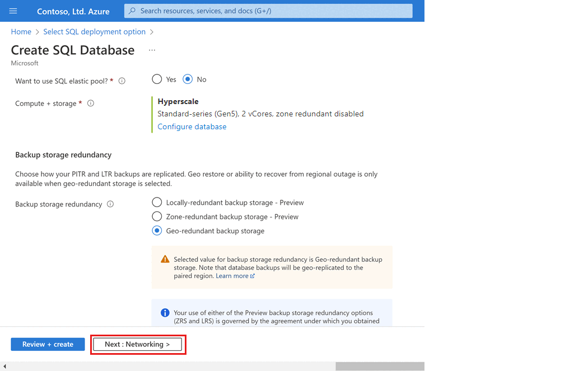Click the search magnifier icon
588x371 pixels.
pos(132,11)
